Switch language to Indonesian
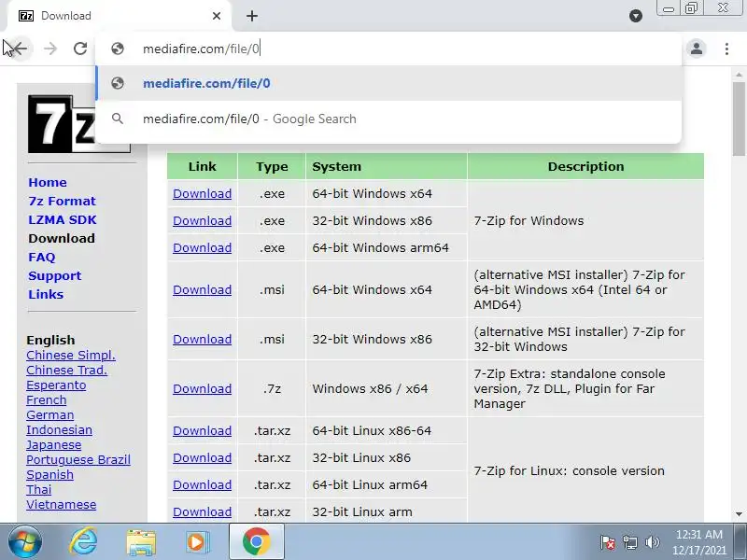This screenshot has width=747, height=560. click(59, 430)
